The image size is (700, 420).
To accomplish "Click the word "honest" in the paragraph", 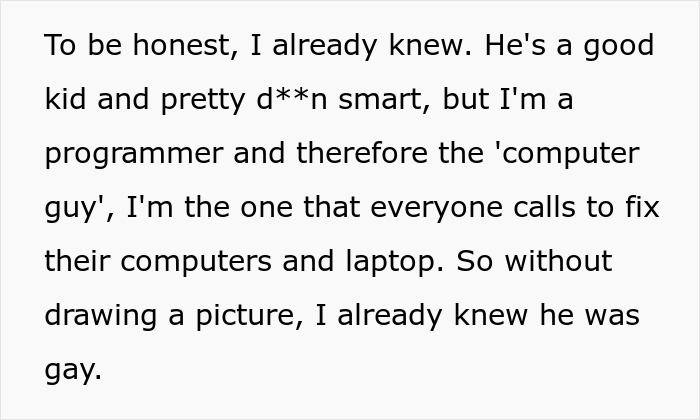I will pyautogui.click(x=181, y=45).
